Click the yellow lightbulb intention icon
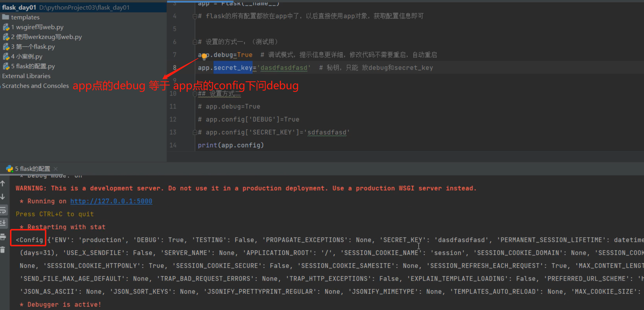644x310 pixels. pos(204,56)
